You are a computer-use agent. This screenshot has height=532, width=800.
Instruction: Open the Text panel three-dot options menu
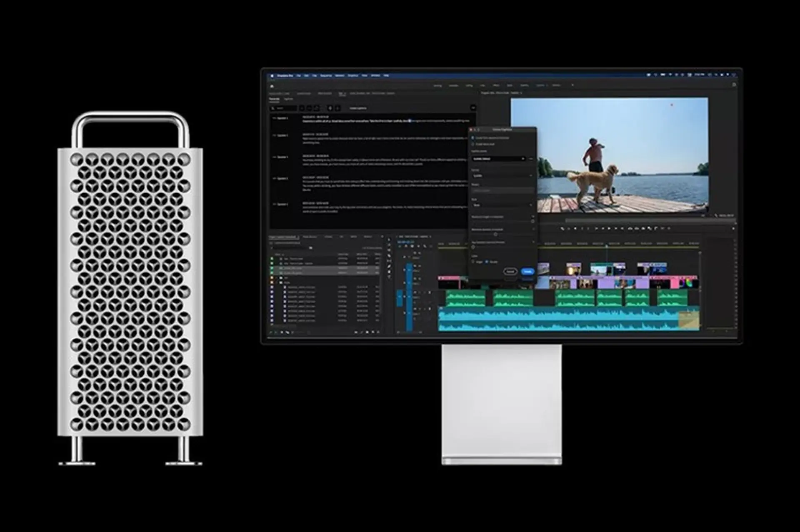pyautogui.click(x=473, y=108)
